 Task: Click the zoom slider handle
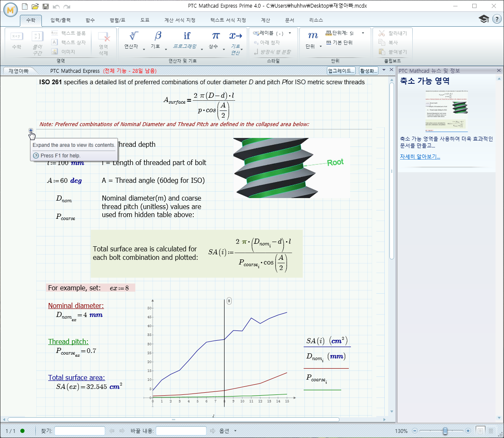(445, 431)
